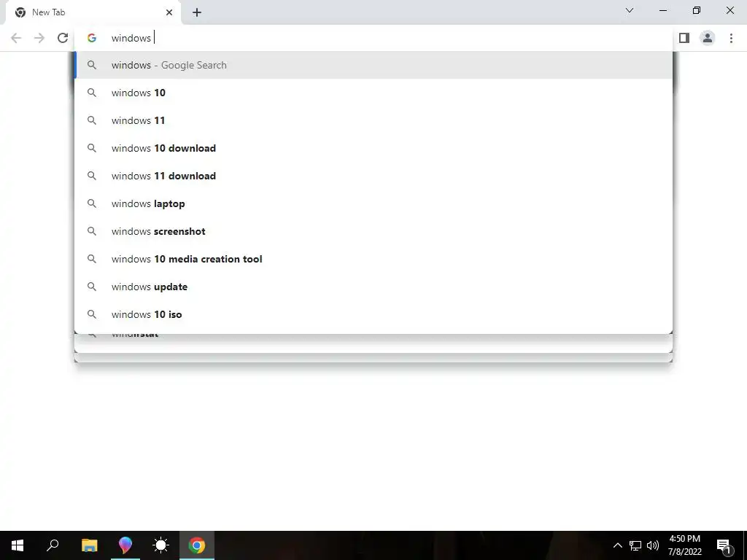Open Chrome's three-dot menu
The image size is (747, 560).
coord(731,38)
